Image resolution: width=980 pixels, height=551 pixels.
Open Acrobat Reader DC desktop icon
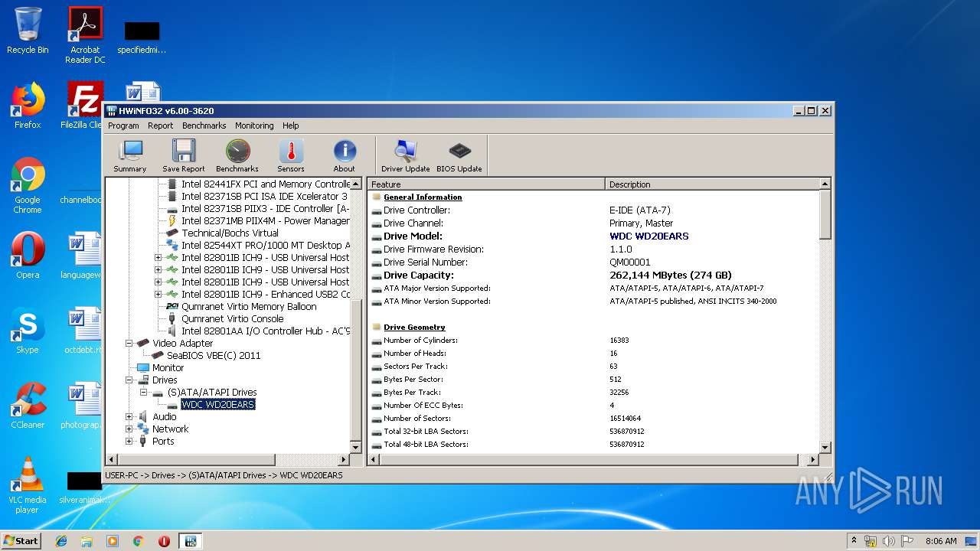(x=85, y=35)
